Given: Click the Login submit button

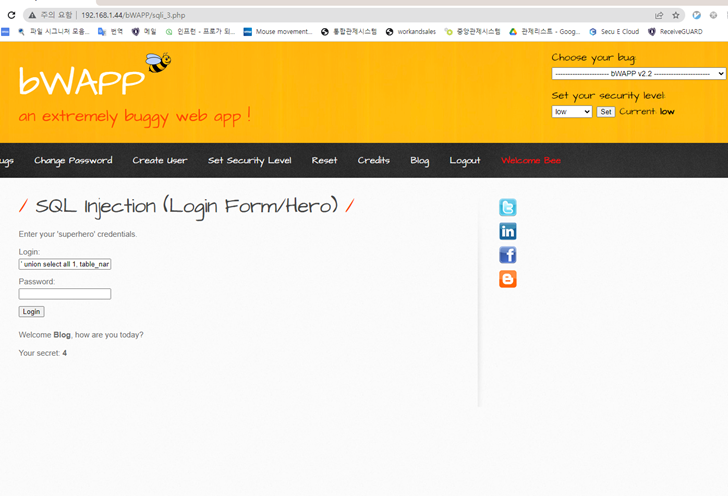Looking at the screenshot, I should [31, 312].
